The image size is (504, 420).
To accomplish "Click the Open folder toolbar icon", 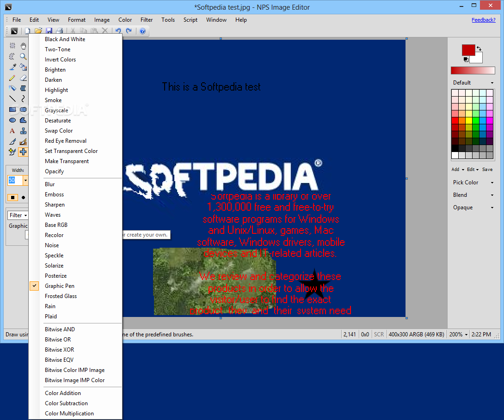I will [38, 31].
